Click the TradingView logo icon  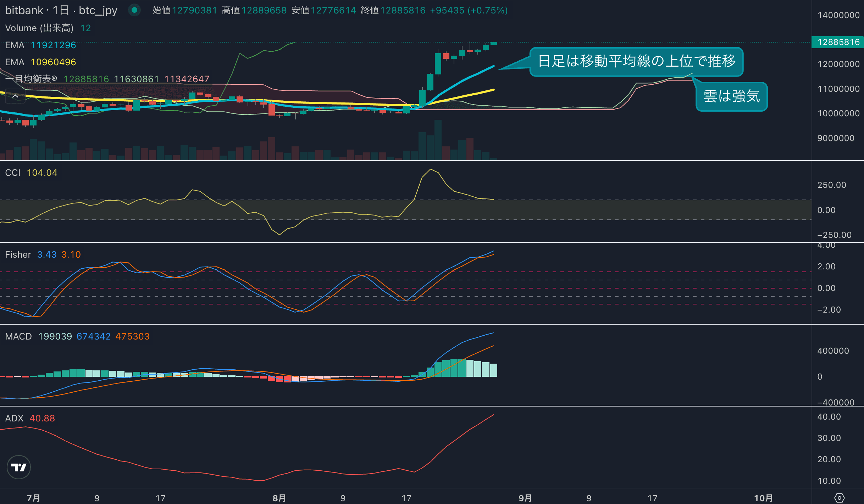pyautogui.click(x=19, y=467)
